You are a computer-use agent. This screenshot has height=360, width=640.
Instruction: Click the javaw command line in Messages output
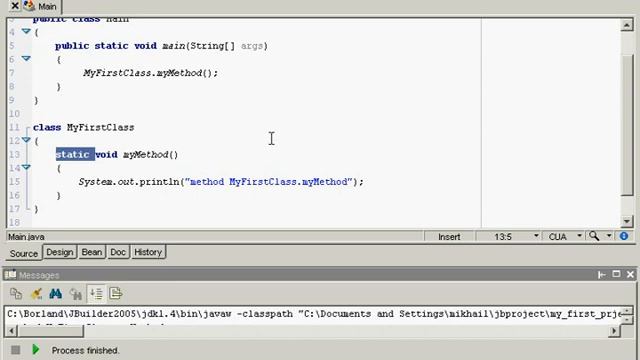tap(314, 314)
